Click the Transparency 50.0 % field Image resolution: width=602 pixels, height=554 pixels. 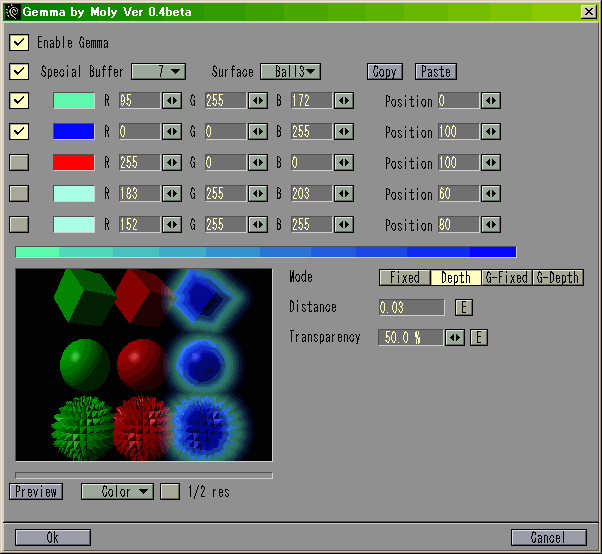[411, 338]
